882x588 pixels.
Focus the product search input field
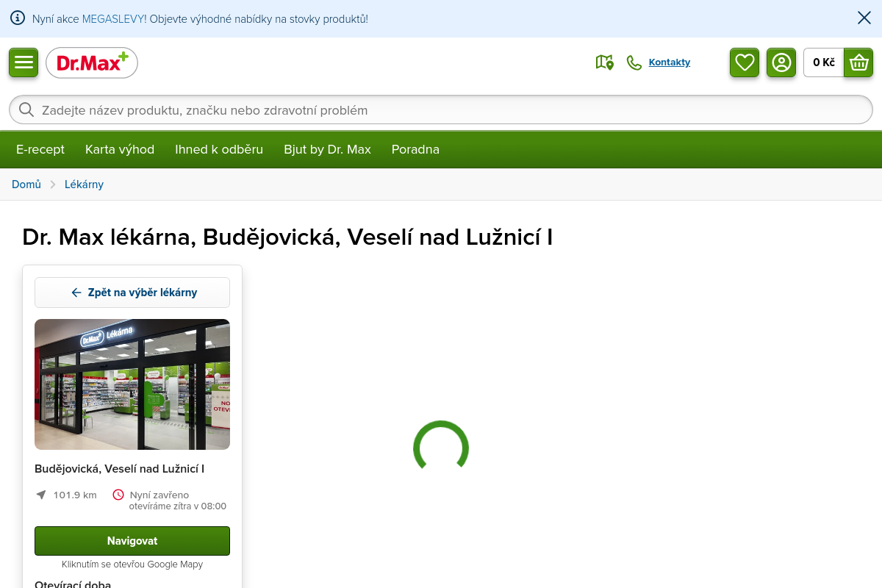441,110
